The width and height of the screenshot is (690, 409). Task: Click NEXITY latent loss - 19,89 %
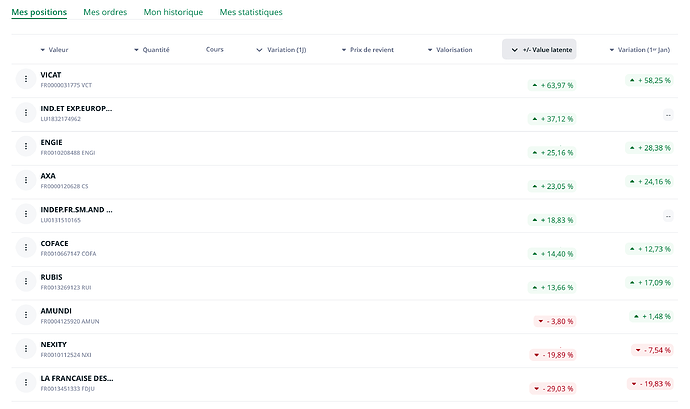pos(553,355)
